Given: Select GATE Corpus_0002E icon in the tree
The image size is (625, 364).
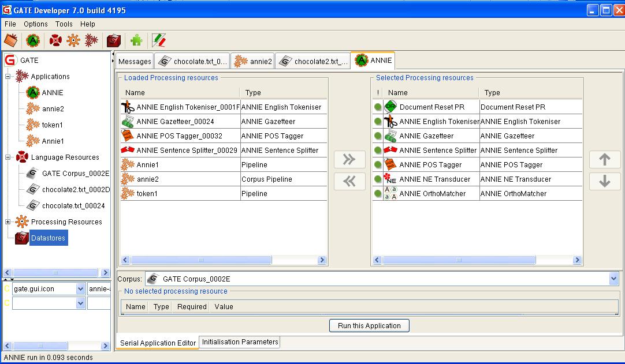Looking at the screenshot, I should coord(33,173).
